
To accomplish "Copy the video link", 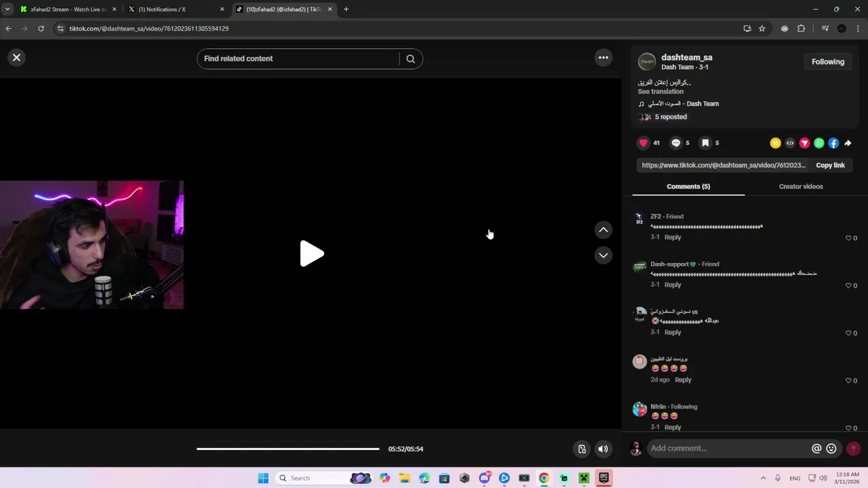I will tap(830, 165).
